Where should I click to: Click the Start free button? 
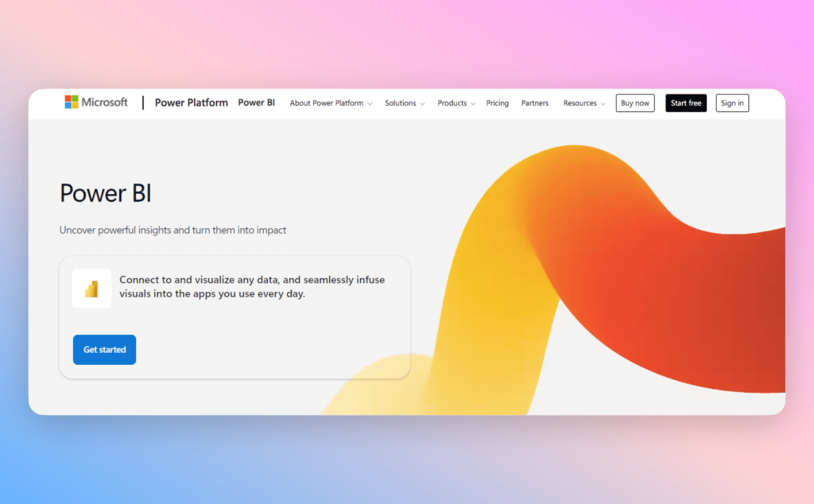tap(686, 103)
